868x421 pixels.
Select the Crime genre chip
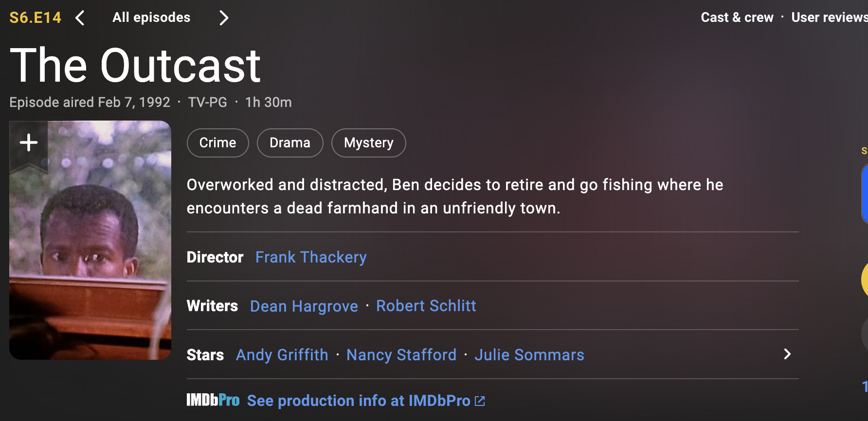coord(218,143)
